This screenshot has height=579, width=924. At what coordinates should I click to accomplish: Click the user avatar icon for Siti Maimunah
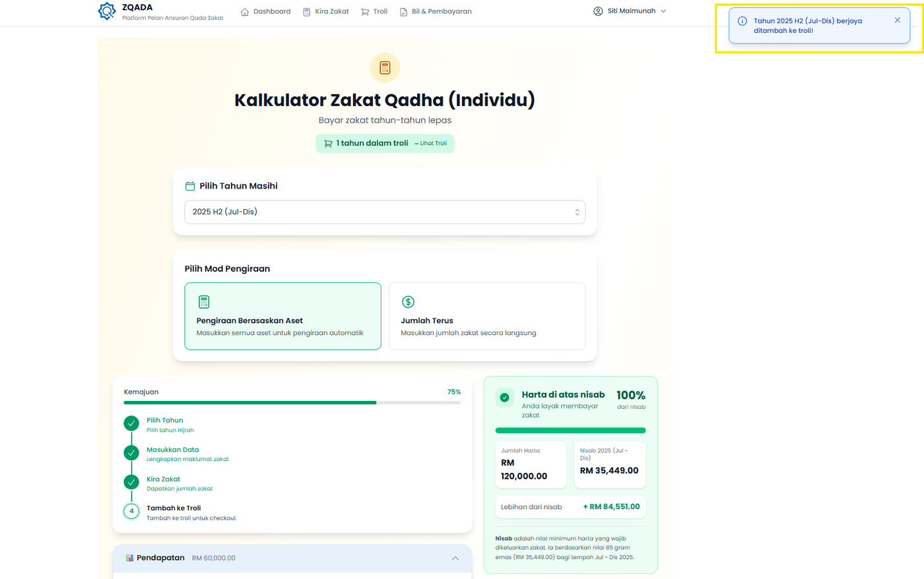tap(598, 11)
